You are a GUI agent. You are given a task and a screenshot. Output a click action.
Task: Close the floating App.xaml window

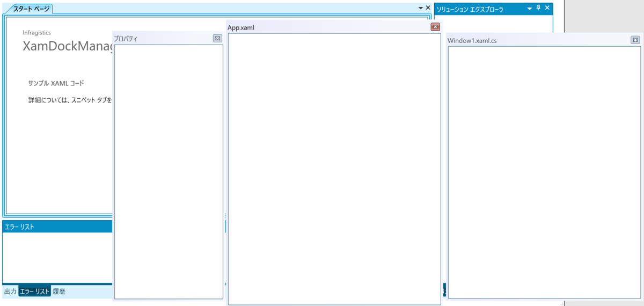coord(435,27)
